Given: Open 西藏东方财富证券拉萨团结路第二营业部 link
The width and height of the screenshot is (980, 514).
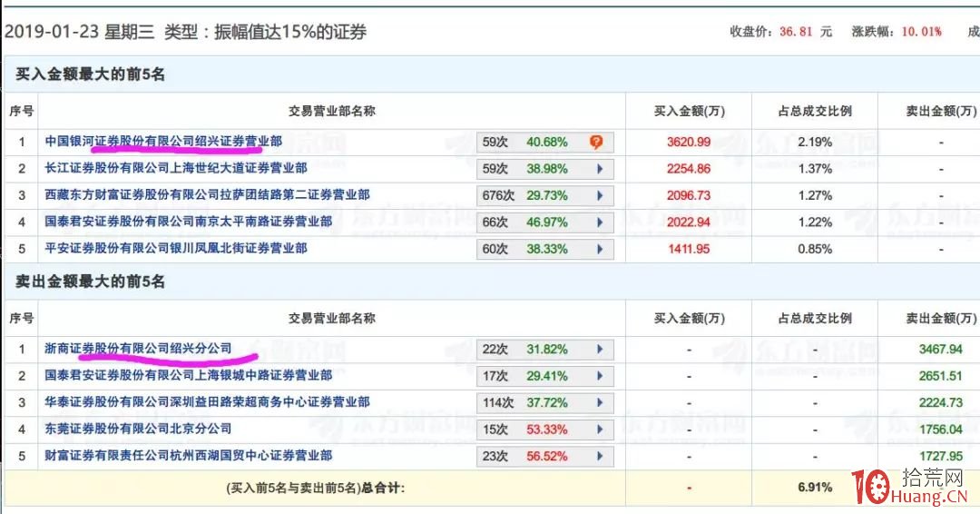Looking at the screenshot, I should pyautogui.click(x=207, y=195).
